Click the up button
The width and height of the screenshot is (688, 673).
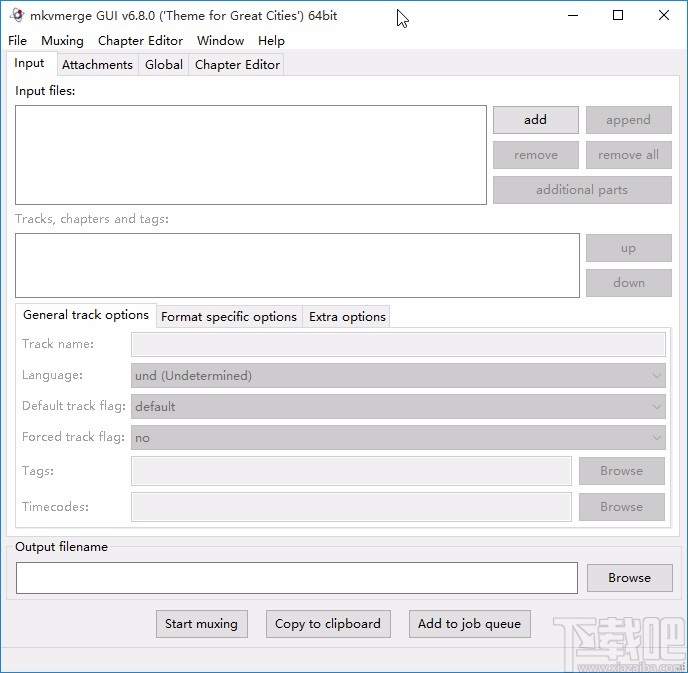pyautogui.click(x=628, y=248)
